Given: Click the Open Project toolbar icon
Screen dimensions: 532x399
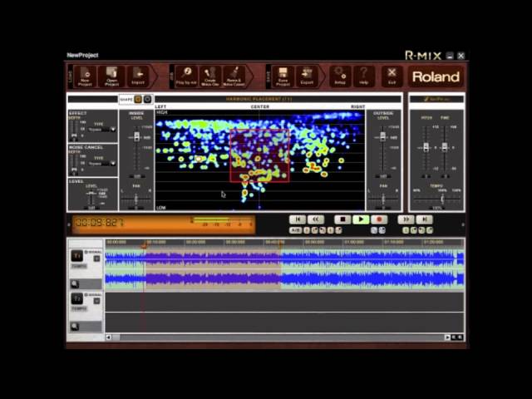Looking at the screenshot, I should click(x=111, y=76).
